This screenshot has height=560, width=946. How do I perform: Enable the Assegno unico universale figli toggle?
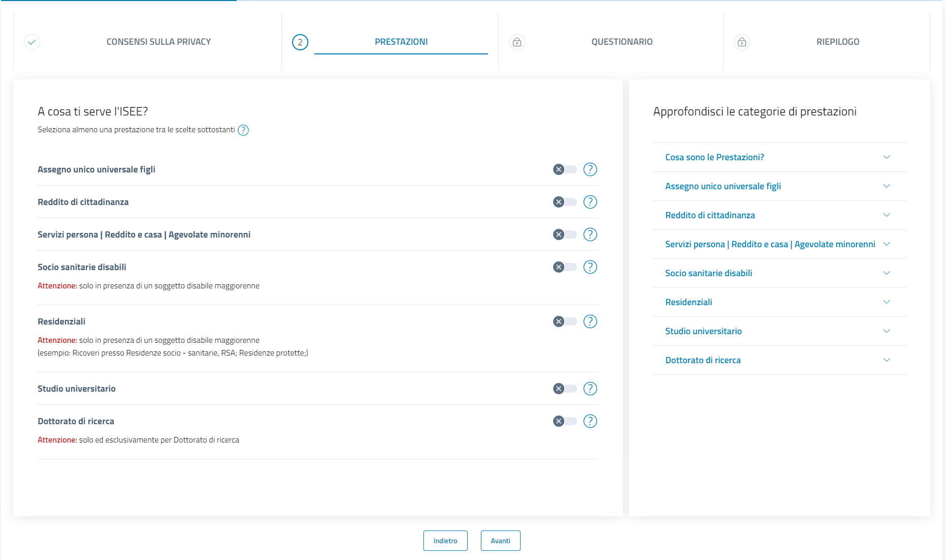565,169
